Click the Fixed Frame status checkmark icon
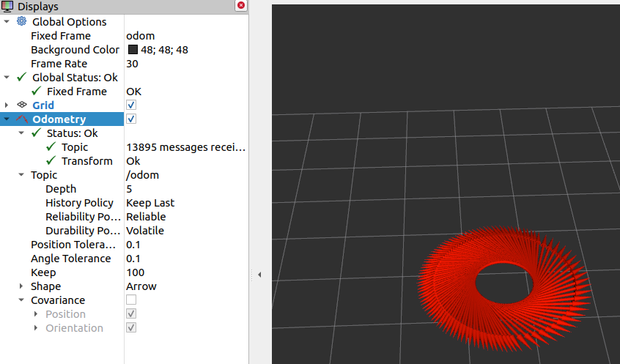The width and height of the screenshot is (620, 364). click(x=36, y=92)
